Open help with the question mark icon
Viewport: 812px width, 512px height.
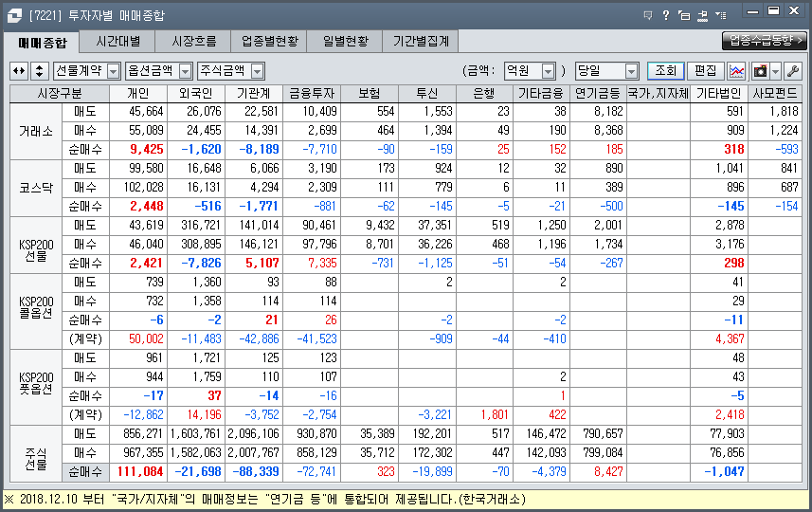tap(666, 15)
